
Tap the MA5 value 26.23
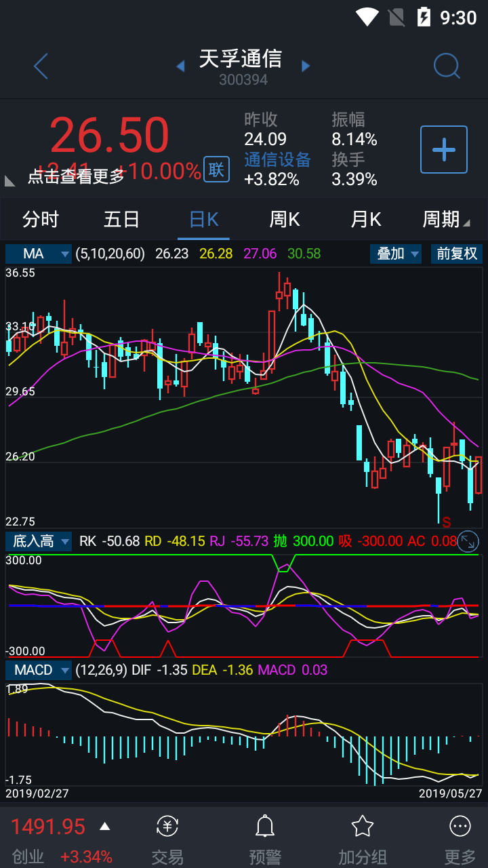[x=172, y=254]
